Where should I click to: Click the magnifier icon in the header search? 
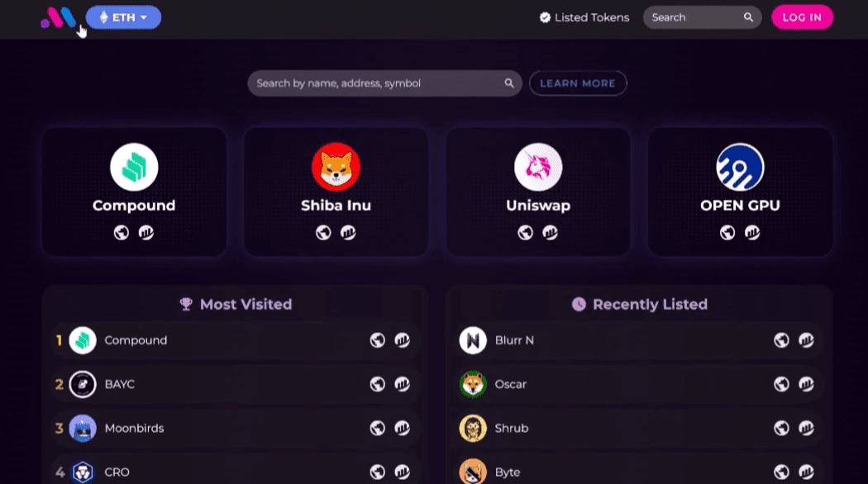point(748,17)
